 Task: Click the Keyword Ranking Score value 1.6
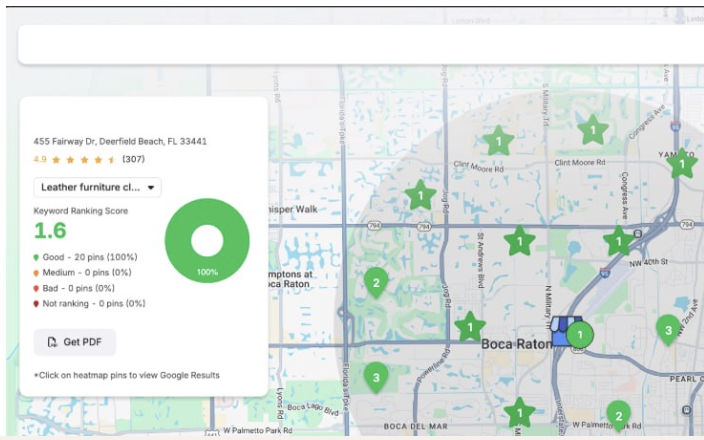tap(50, 230)
